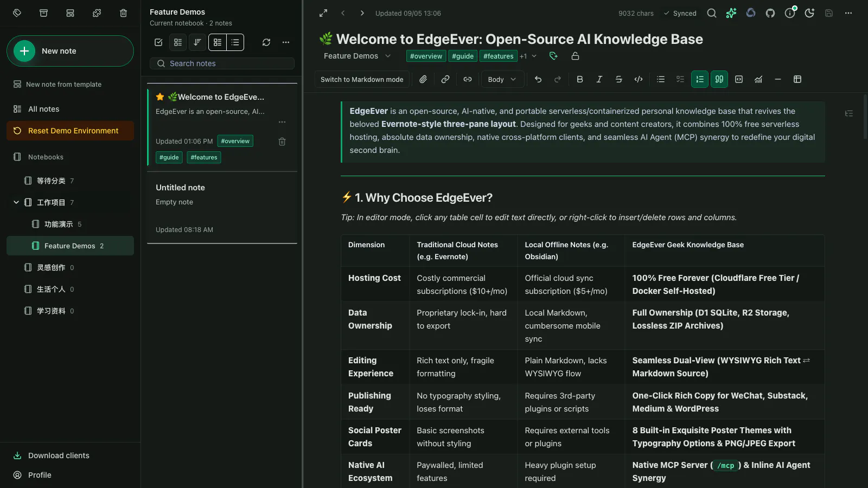Open the three-dot menu on Welcome note card

[282, 122]
